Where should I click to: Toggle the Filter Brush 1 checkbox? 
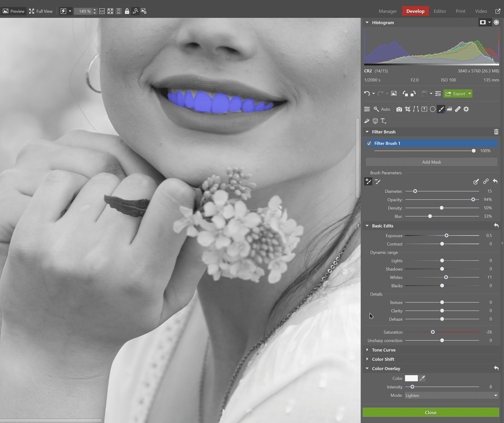[369, 143]
